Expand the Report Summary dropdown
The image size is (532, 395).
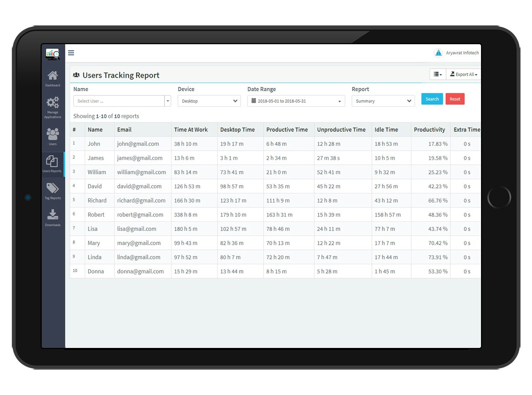point(383,101)
